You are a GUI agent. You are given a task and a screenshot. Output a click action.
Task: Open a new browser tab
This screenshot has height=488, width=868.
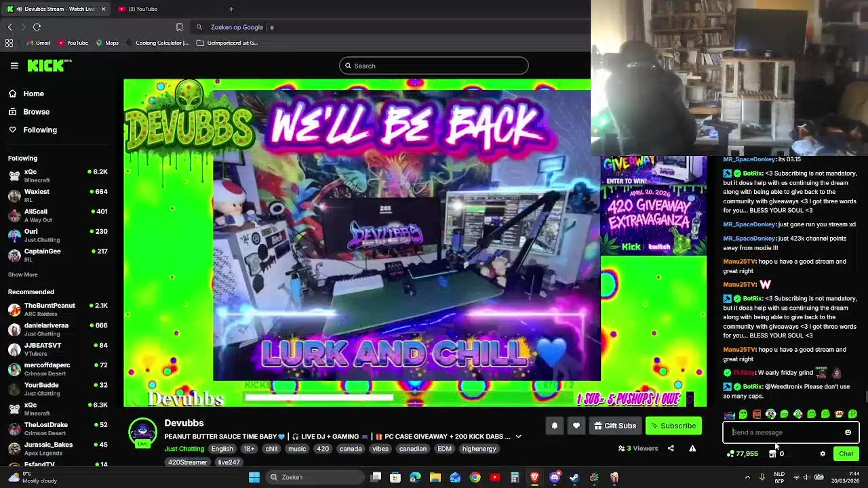click(x=231, y=9)
